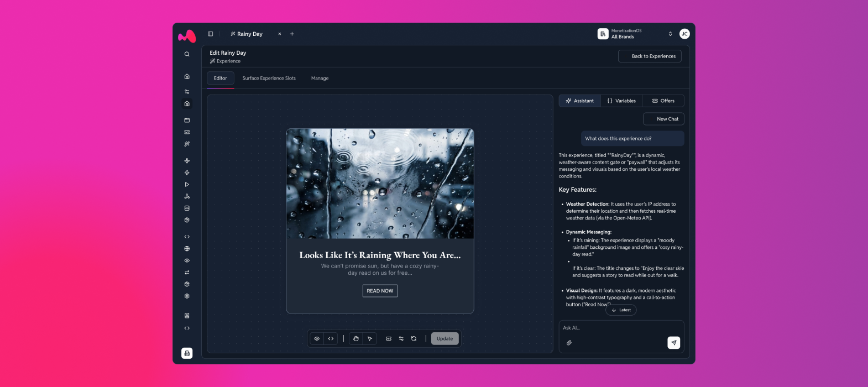
Task: Click the rainy window image in preview
Action: pyautogui.click(x=380, y=184)
